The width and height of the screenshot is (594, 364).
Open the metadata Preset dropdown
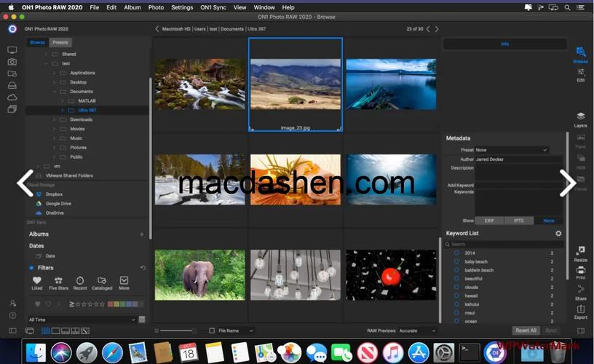(511, 150)
